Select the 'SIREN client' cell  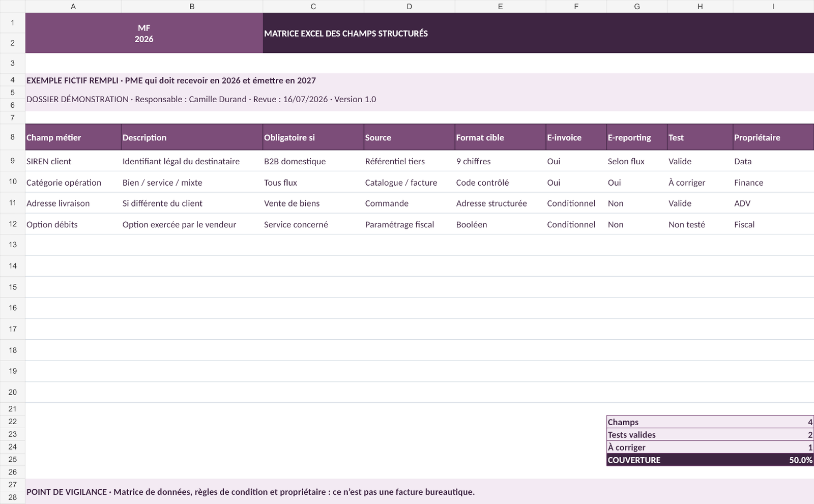[x=73, y=161]
